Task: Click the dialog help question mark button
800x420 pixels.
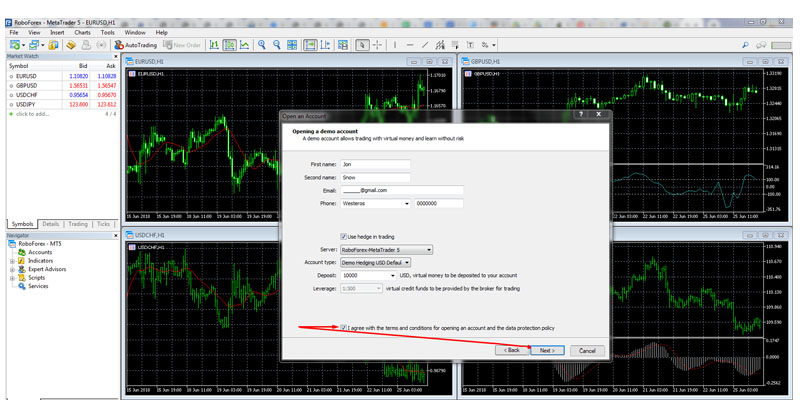Action: [581, 114]
